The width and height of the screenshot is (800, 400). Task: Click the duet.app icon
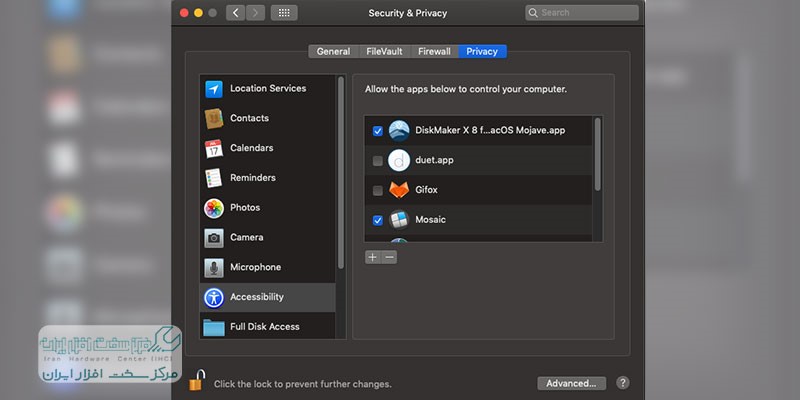click(x=399, y=160)
